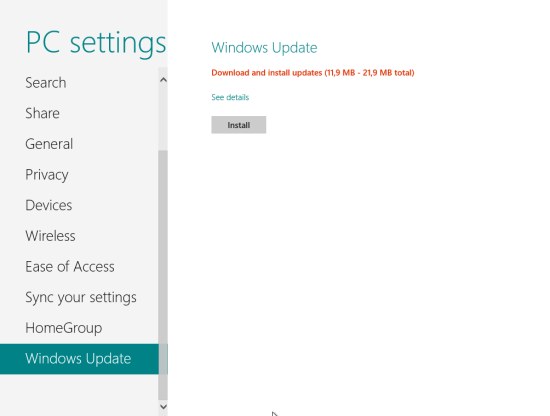Click the Install button
Viewport: 550px width, 416px height.
[x=239, y=125]
